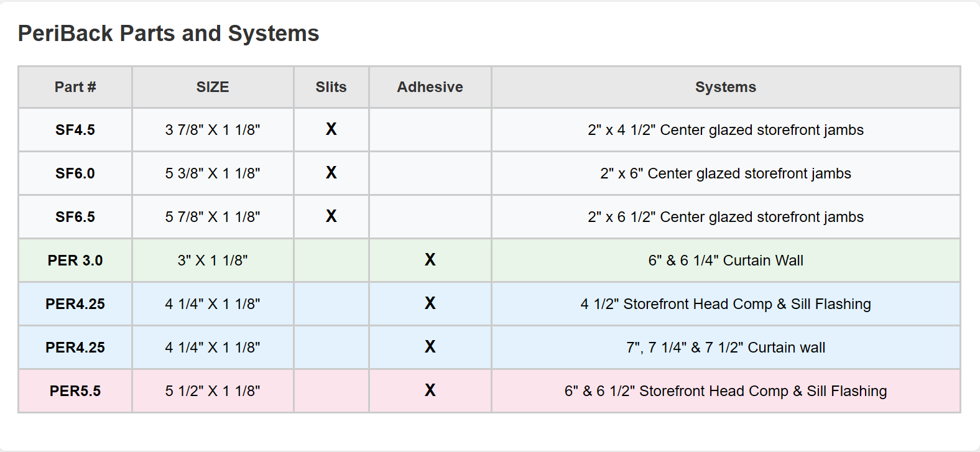Image resolution: width=980 pixels, height=452 pixels.
Task: Click the Part # column header
Action: (x=75, y=87)
